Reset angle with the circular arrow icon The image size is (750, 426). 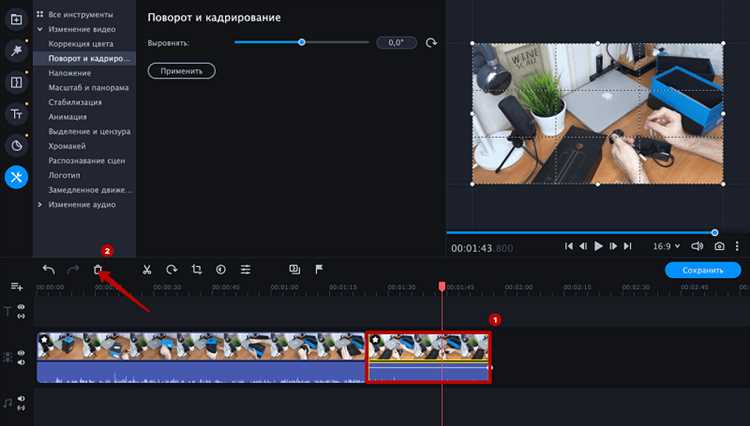click(431, 43)
